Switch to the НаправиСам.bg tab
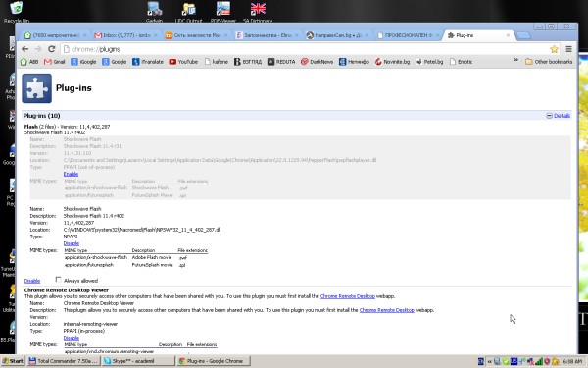588x368 pixels. coord(337,35)
